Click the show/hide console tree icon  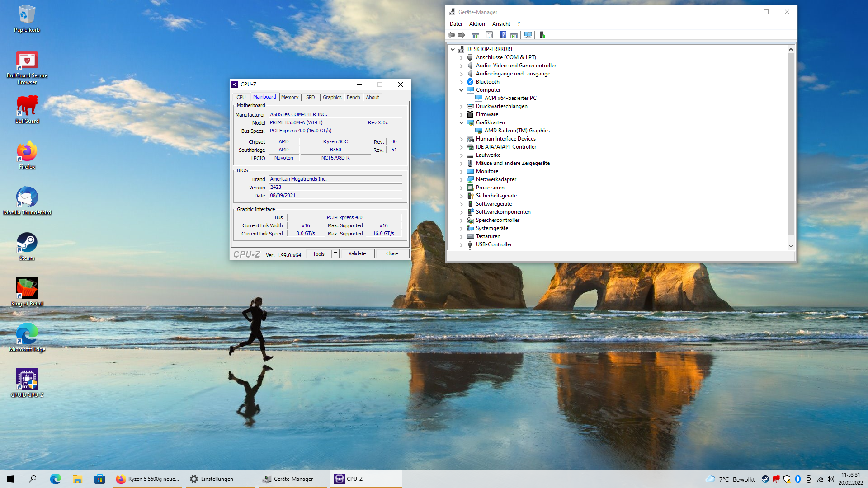point(475,35)
